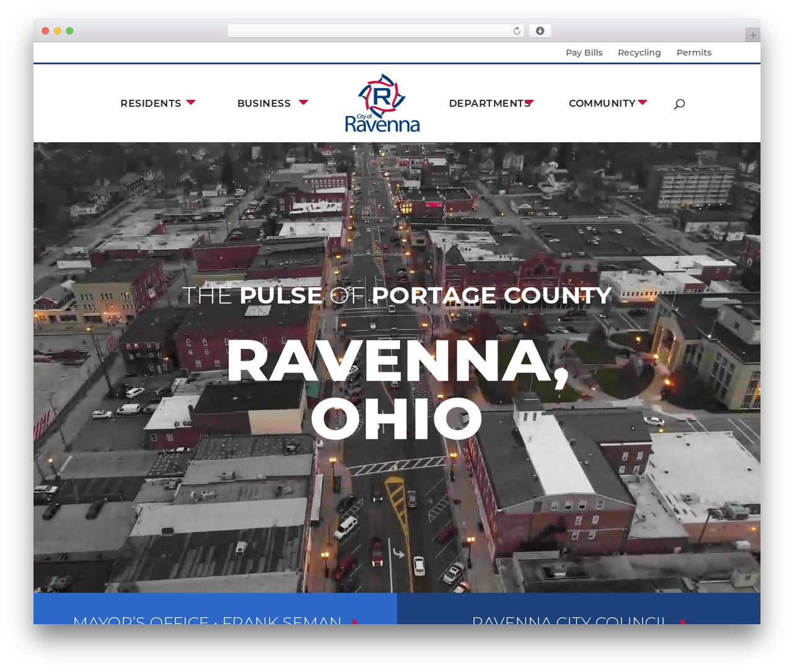
Task: Open the Permits link
Action: click(694, 53)
